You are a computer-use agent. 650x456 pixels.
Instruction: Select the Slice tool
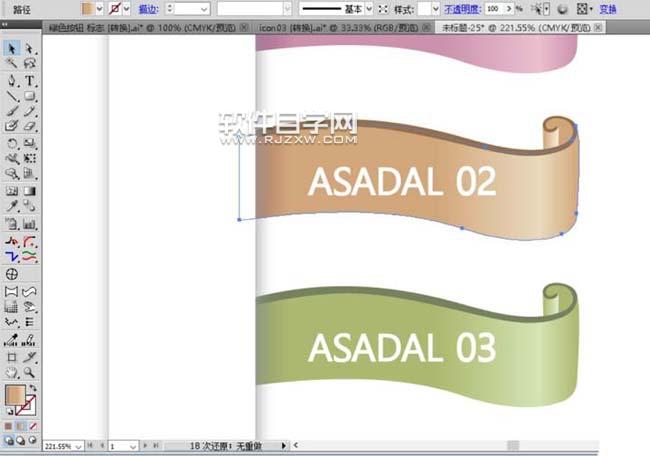(29, 357)
